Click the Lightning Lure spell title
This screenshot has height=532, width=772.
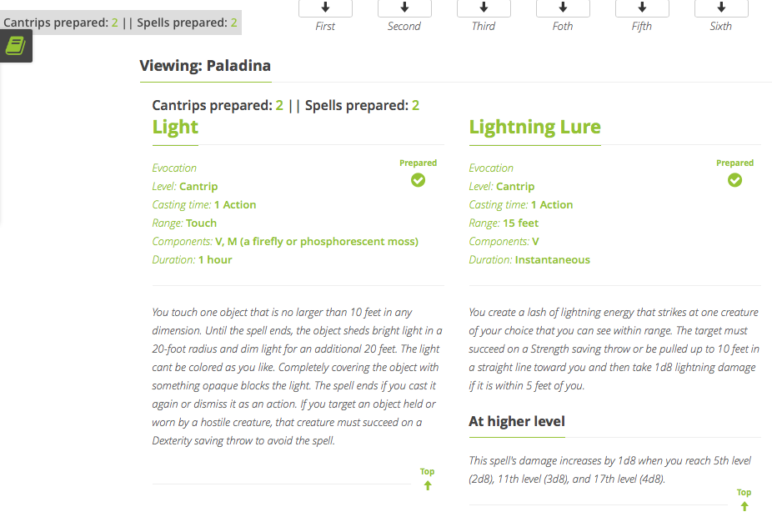[x=534, y=127]
